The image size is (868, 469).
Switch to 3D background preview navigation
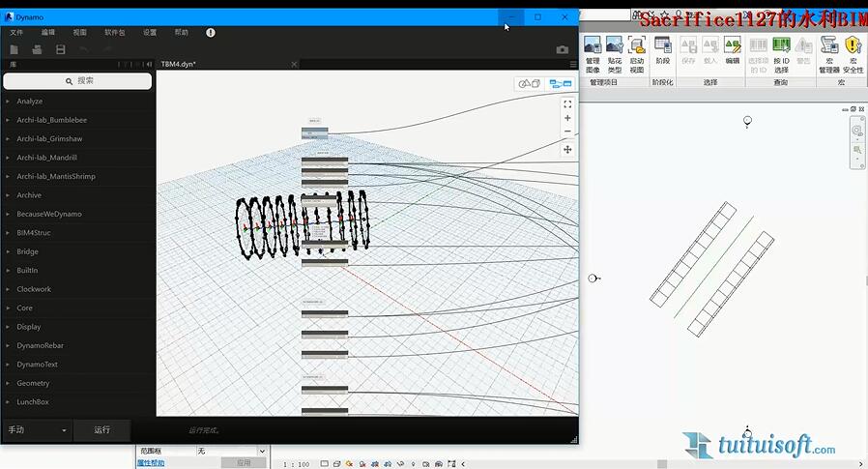529,84
